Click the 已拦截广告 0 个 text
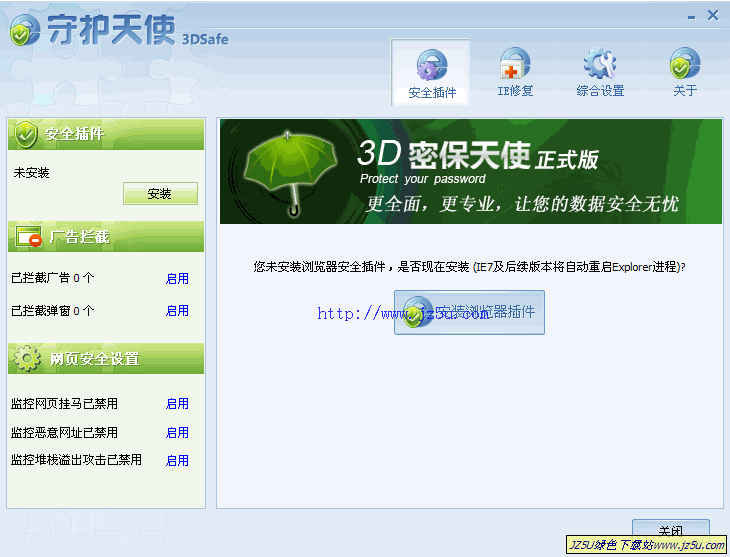Viewport: 730px width, 557px height. (53, 278)
